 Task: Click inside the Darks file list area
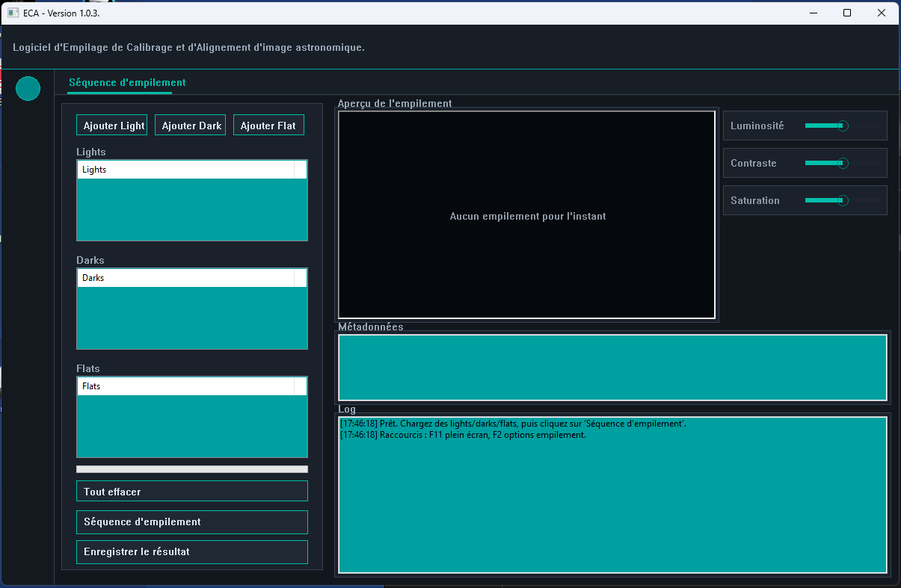point(192,318)
